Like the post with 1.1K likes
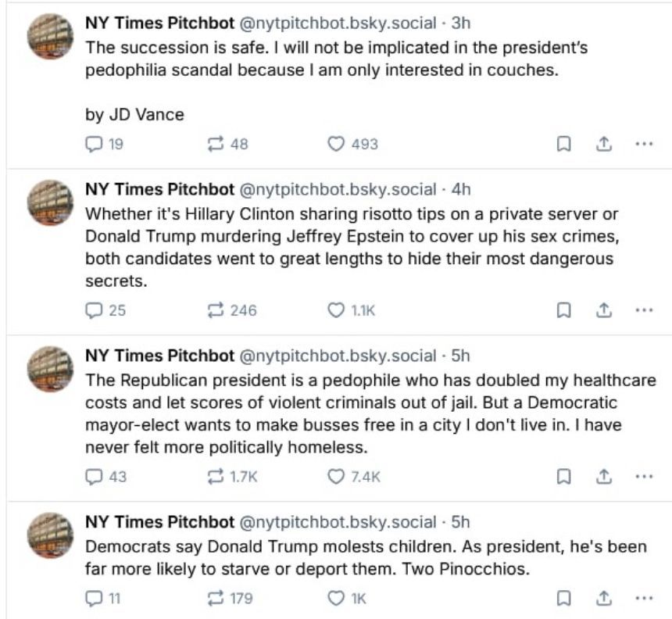 pos(335,310)
